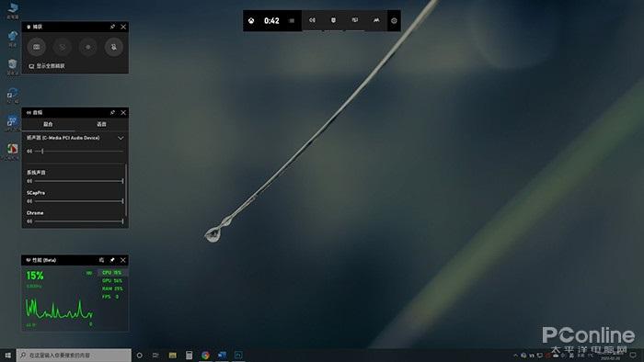
Task: Select the FPS metric row in Performance
Action: (x=113, y=297)
